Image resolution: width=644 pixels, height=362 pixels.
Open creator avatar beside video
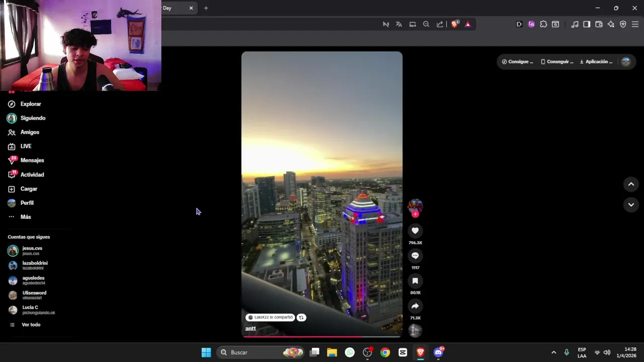pyautogui.click(x=415, y=205)
